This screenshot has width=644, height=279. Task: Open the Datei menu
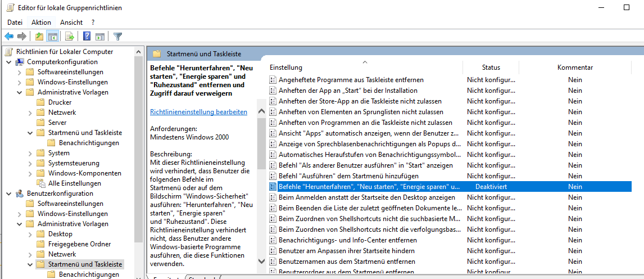click(x=15, y=22)
